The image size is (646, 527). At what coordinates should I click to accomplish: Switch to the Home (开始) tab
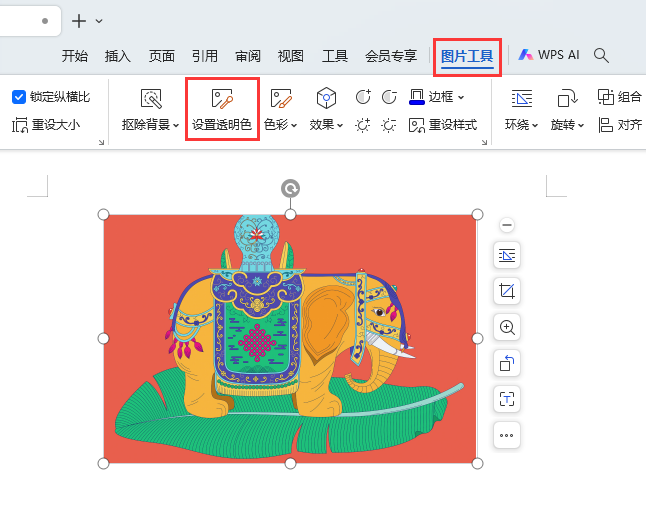tap(75, 56)
